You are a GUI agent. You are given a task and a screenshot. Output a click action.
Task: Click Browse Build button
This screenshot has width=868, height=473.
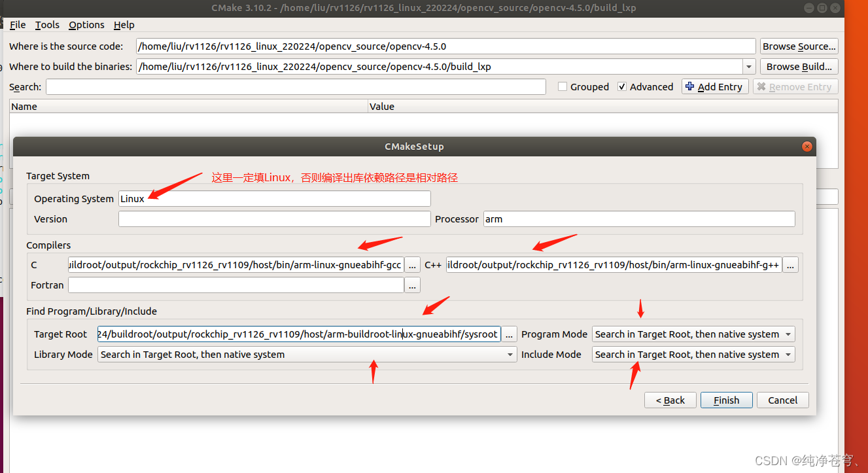[799, 67]
